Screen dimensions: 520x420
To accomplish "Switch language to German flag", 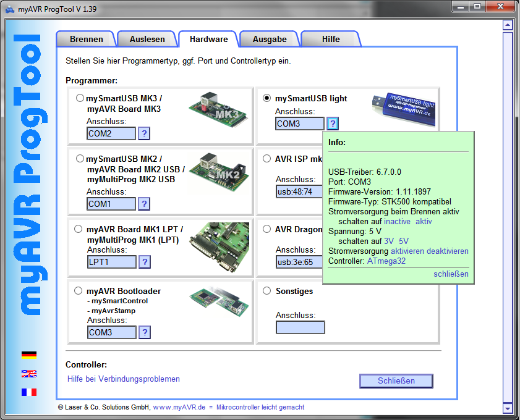I will pyautogui.click(x=29, y=355).
